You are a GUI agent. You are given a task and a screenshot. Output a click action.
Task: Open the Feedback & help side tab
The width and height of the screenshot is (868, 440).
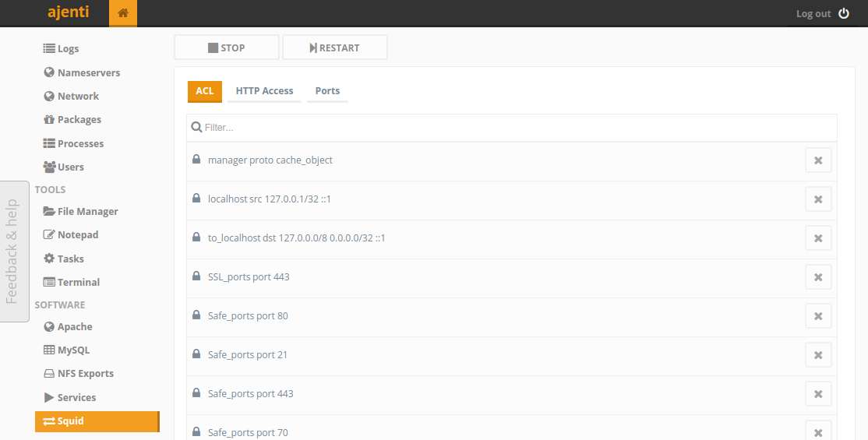point(14,252)
